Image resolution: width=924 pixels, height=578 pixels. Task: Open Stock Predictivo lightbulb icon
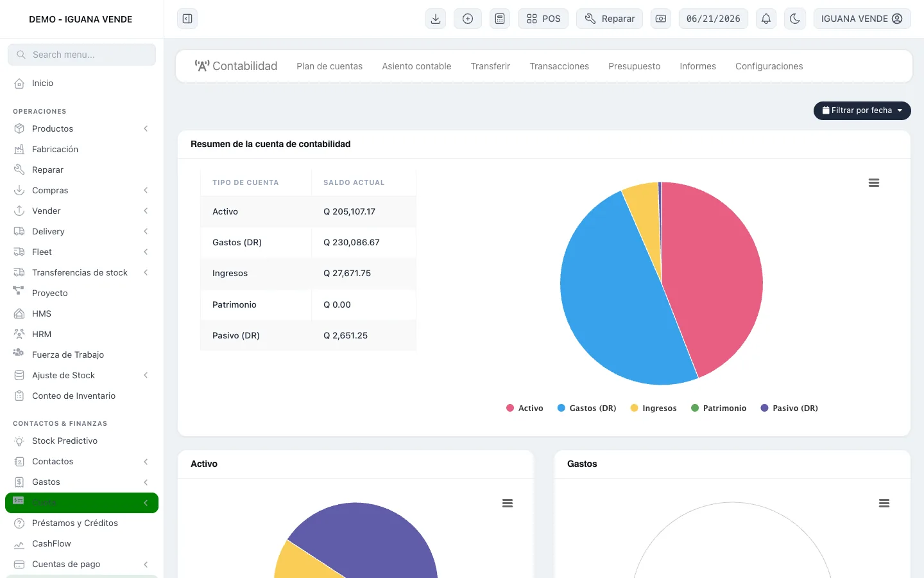click(19, 441)
